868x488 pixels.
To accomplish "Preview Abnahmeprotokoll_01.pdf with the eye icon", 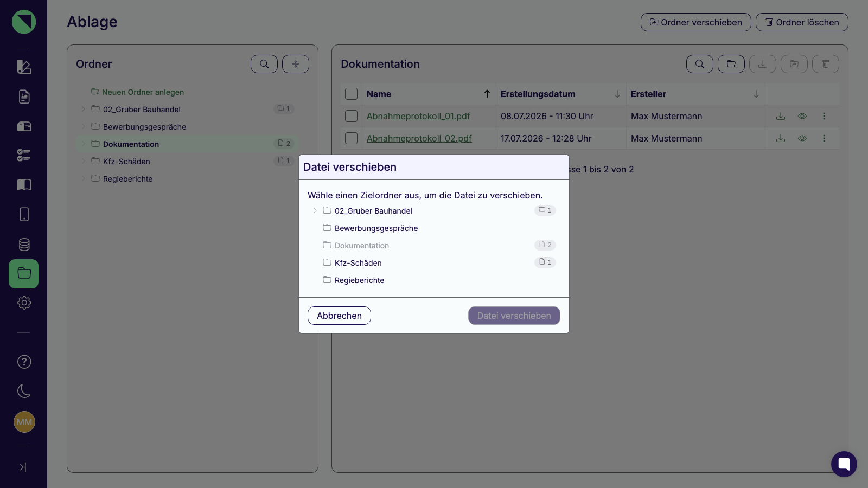I will coord(802,116).
